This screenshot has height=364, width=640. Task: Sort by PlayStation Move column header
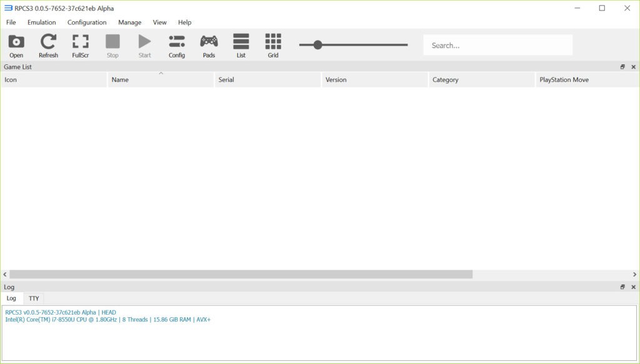(x=587, y=79)
